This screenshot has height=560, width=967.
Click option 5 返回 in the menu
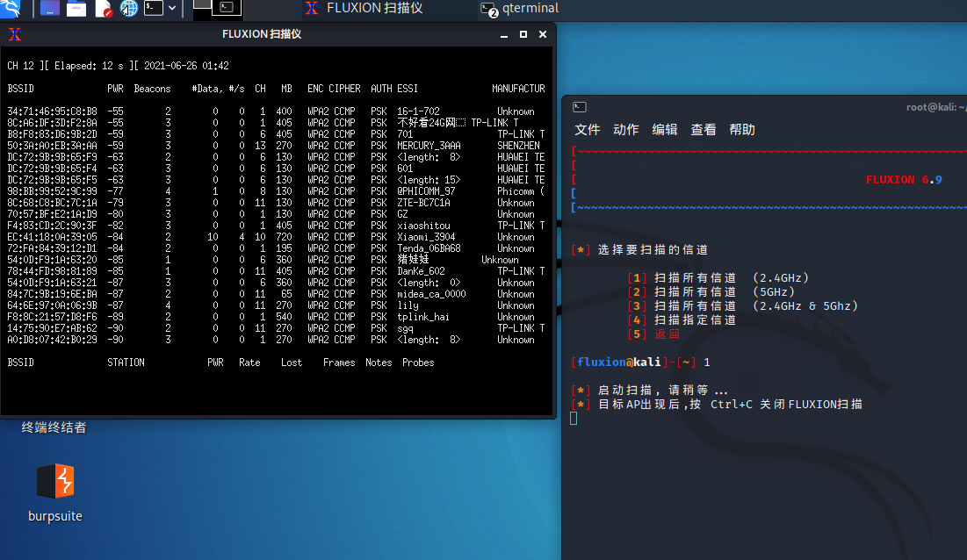653,334
